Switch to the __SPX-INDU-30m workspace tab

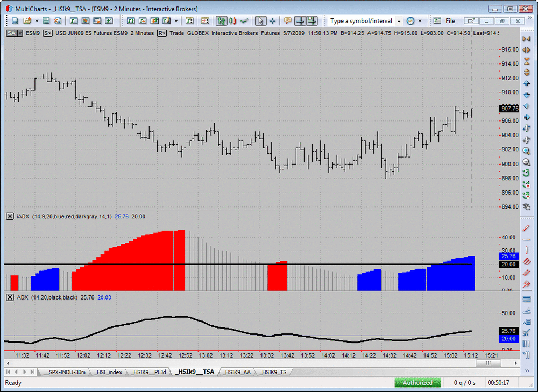click(x=64, y=372)
